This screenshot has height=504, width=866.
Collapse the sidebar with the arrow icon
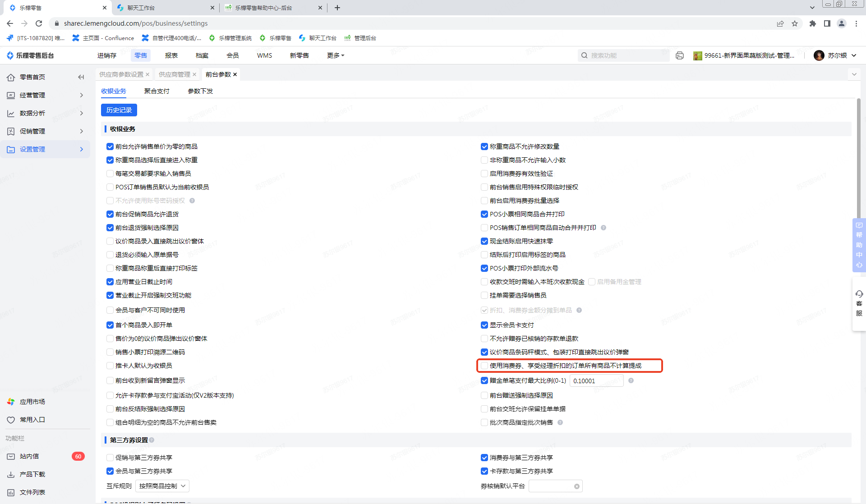point(81,77)
